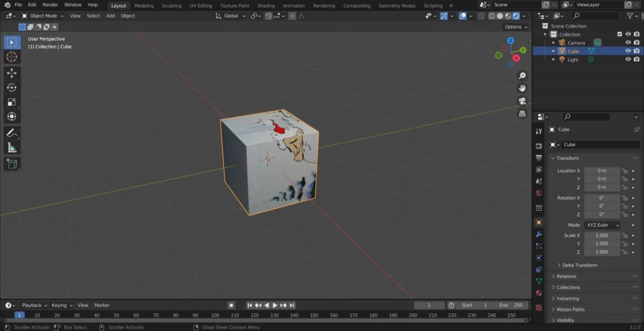The height and width of the screenshot is (331, 644).
Task: Jump to the timeline end frame button
Action: pyautogui.click(x=292, y=305)
